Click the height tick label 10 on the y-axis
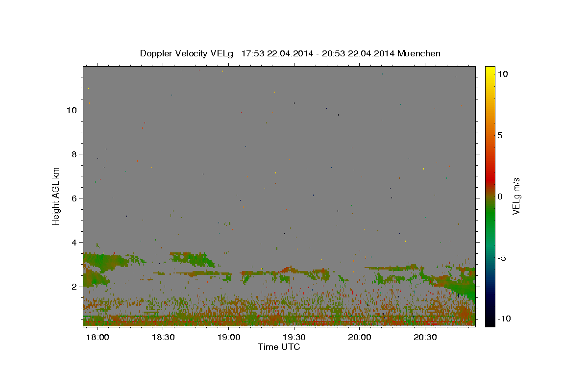This screenshot has height=392, width=588. pos(72,110)
